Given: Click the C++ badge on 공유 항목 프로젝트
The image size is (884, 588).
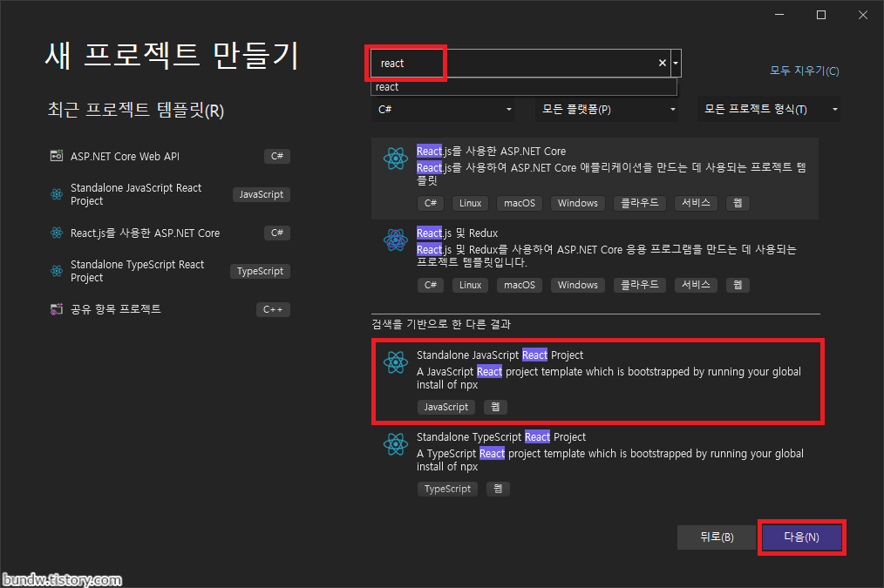Looking at the screenshot, I should tap(273, 309).
